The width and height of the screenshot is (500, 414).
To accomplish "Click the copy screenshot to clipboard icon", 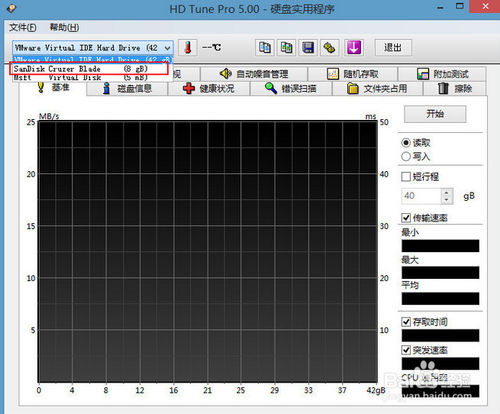I will tap(286, 48).
